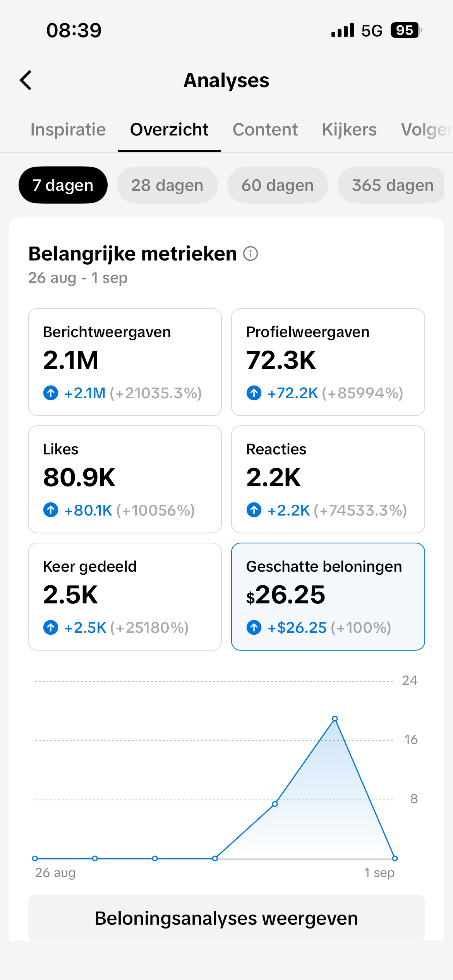Select the Geschatte beloningen metric card
453x980 pixels.
pyautogui.click(x=328, y=596)
